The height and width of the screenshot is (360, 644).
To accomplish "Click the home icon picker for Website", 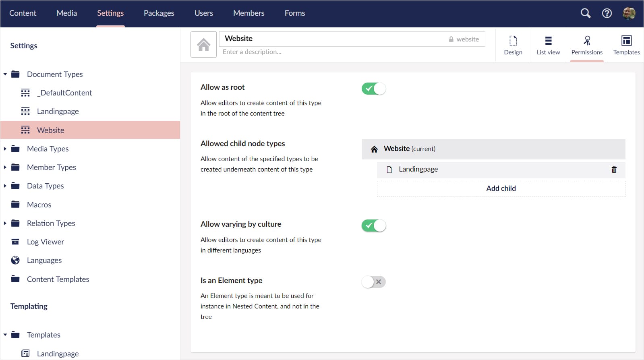I will click(x=203, y=45).
